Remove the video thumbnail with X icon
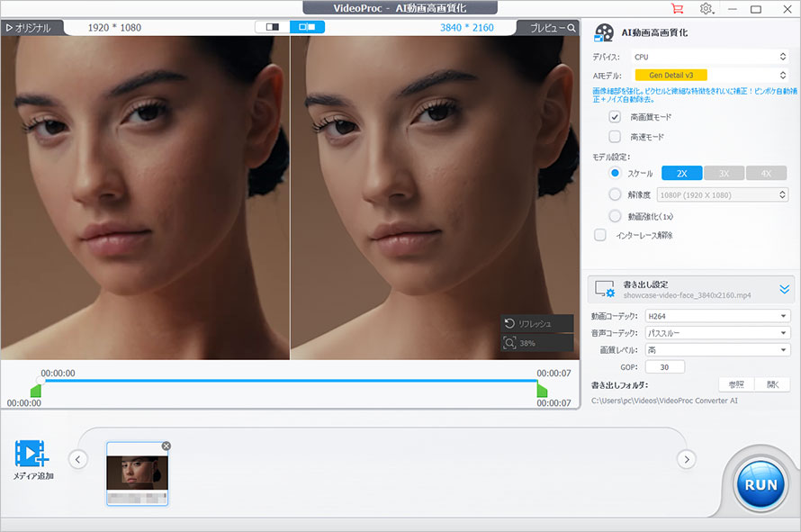Image resolution: width=801 pixels, height=532 pixels. [166, 446]
